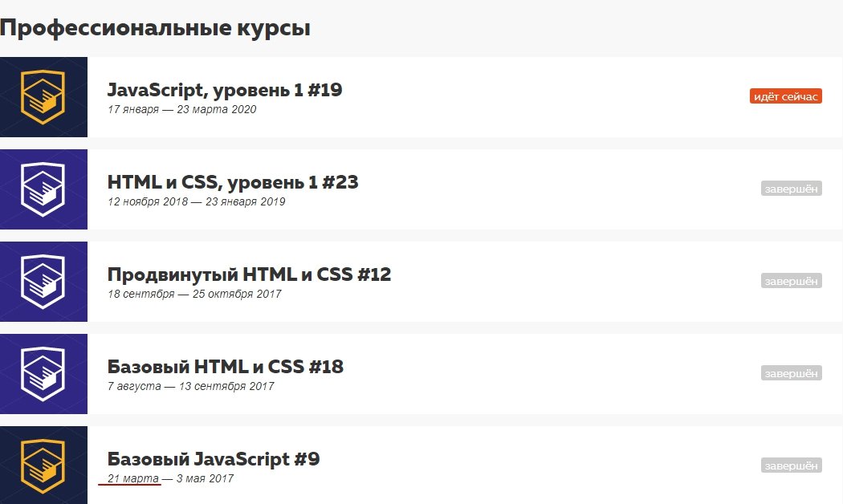Viewport: 843px width, 504px height.
Task: Click the HTML и CSS, уровень 1 #23 badge icon
Action: click(x=43, y=189)
